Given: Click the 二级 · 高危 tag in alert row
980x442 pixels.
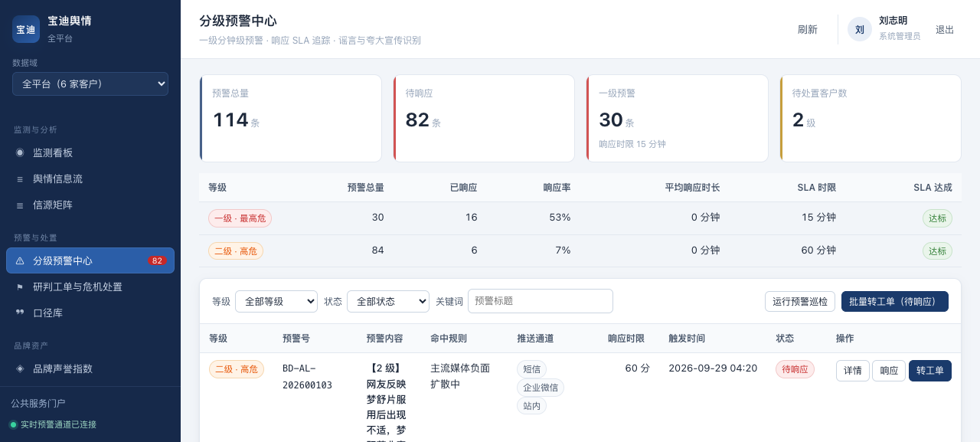Looking at the screenshot, I should (x=237, y=369).
